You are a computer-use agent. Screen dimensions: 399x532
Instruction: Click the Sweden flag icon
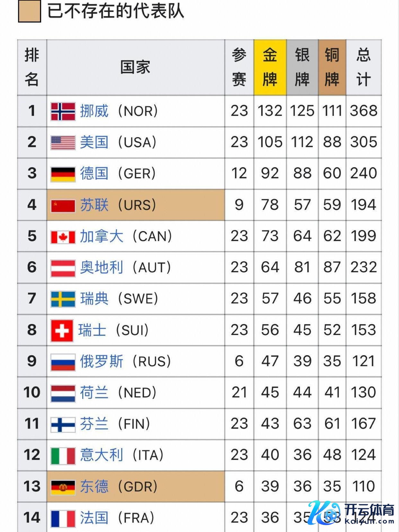pos(63,299)
